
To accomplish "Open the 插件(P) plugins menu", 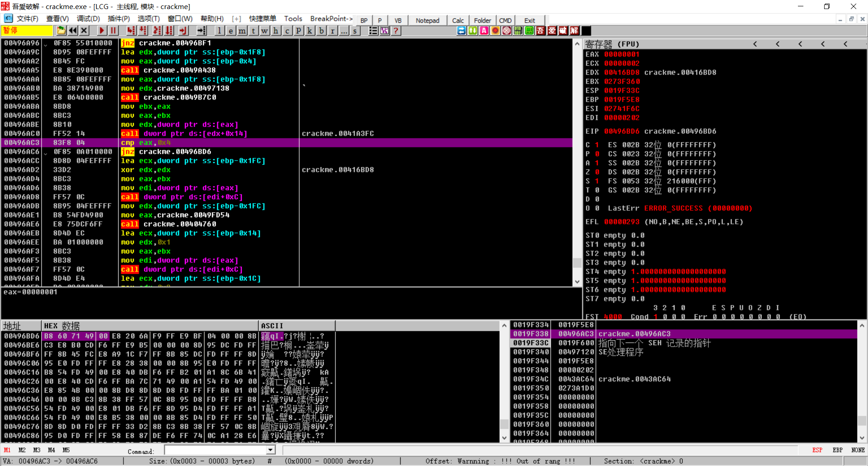I will pyautogui.click(x=118, y=19).
